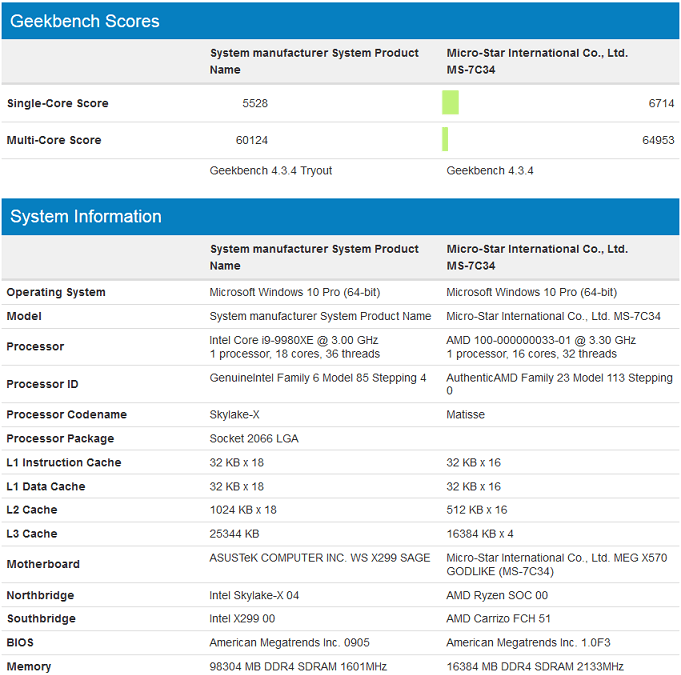Click the 6714 single-core score value
This screenshot has height=675, width=681.
point(661,104)
